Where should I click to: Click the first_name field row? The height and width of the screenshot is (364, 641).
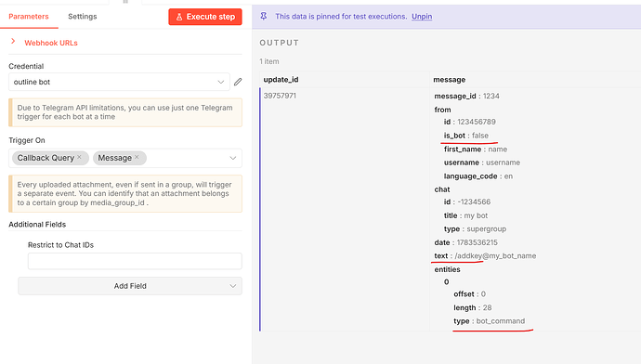point(476,149)
